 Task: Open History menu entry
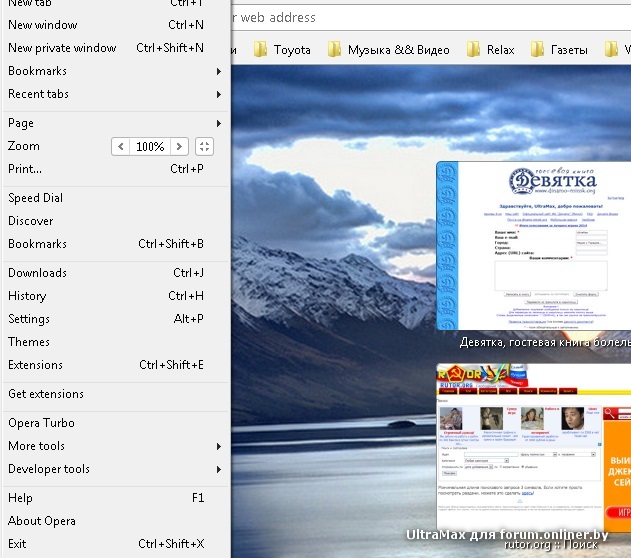pyautogui.click(x=115, y=296)
